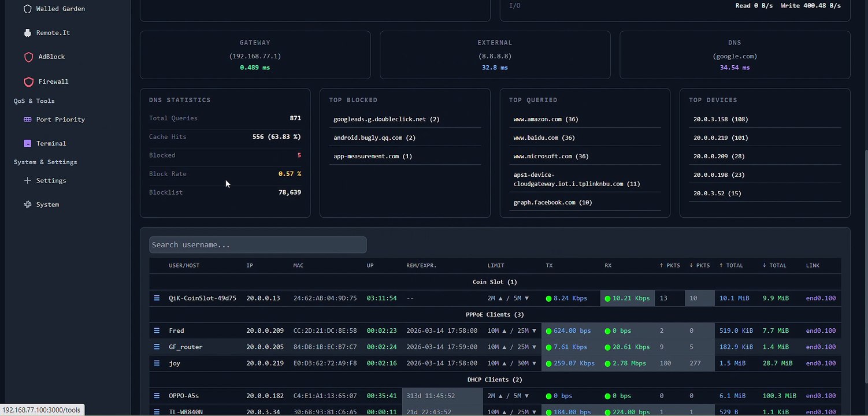The image size is (868, 416).
Task: Open row menu icon for Fred
Action: pyautogui.click(x=157, y=330)
